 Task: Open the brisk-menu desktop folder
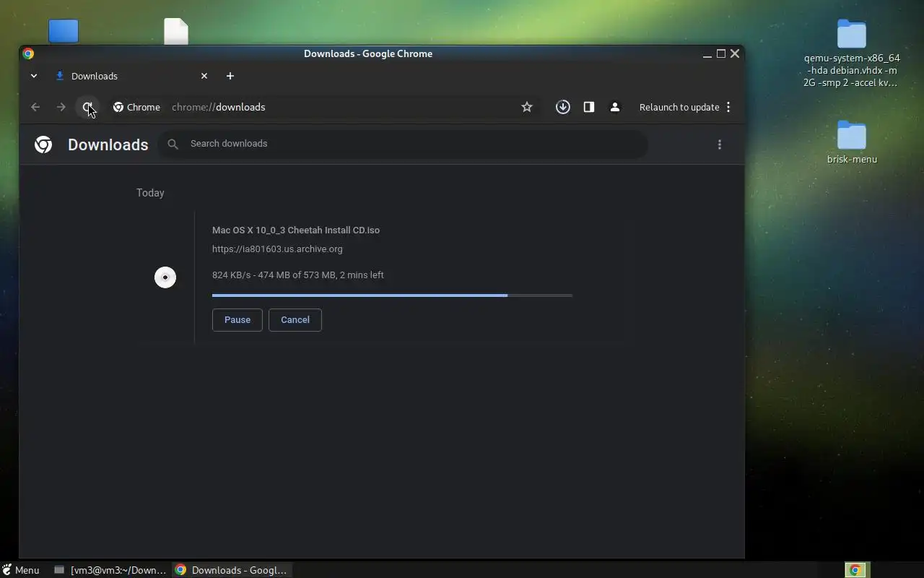(x=852, y=142)
